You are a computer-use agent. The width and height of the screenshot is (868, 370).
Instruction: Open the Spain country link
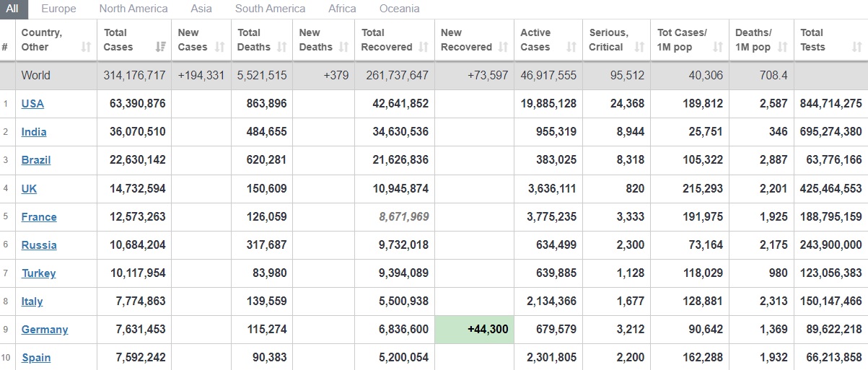[x=36, y=357]
